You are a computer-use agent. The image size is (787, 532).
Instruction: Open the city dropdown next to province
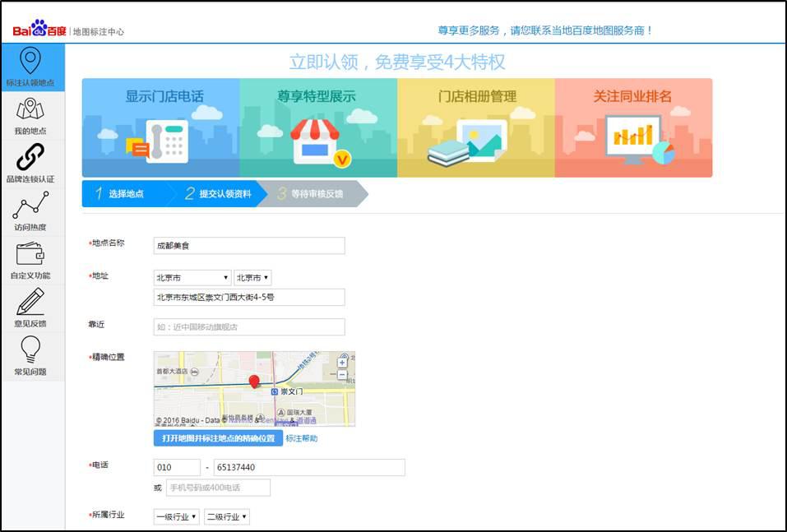coord(252,278)
